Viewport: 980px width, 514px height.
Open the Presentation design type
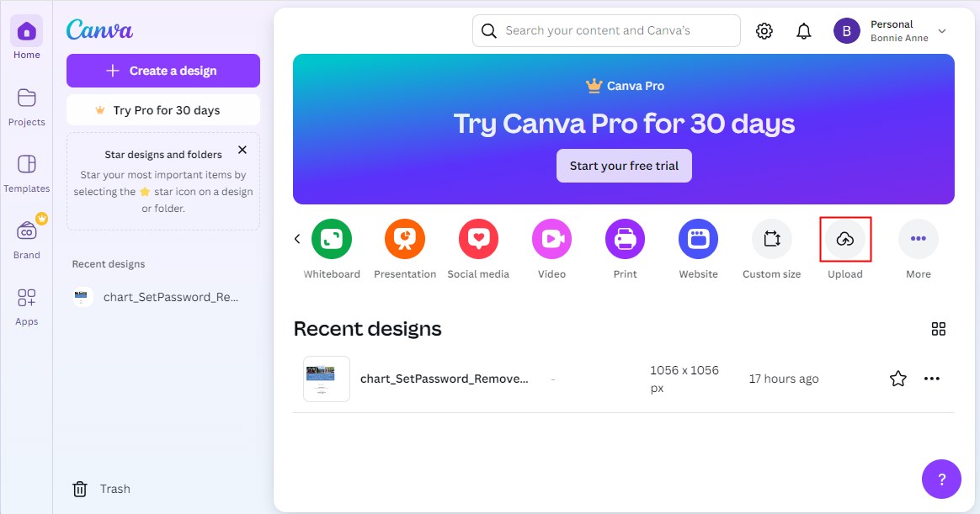(x=405, y=238)
